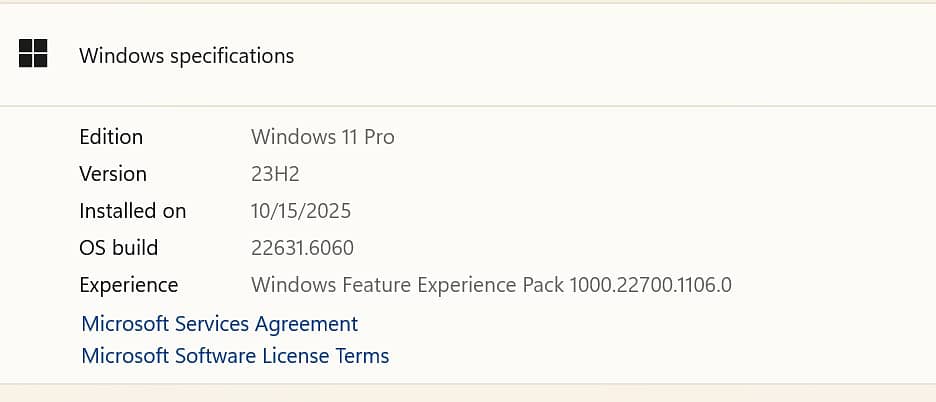Select the OS build label

[119, 248]
